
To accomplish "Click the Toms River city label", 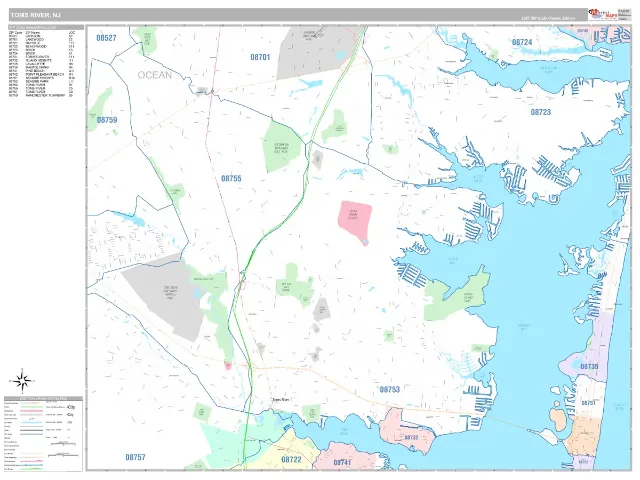I will coord(280,400).
